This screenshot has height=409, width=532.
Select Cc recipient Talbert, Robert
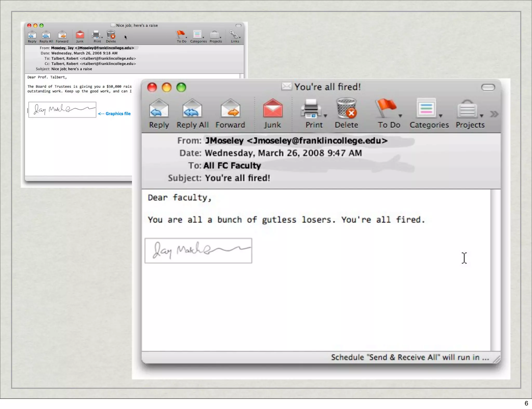[x=94, y=64]
